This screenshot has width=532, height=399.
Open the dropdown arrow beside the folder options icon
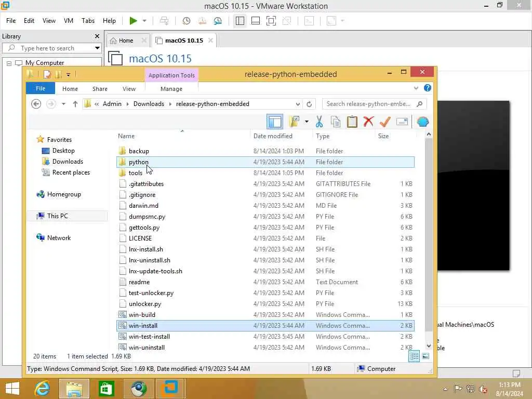[307, 122]
